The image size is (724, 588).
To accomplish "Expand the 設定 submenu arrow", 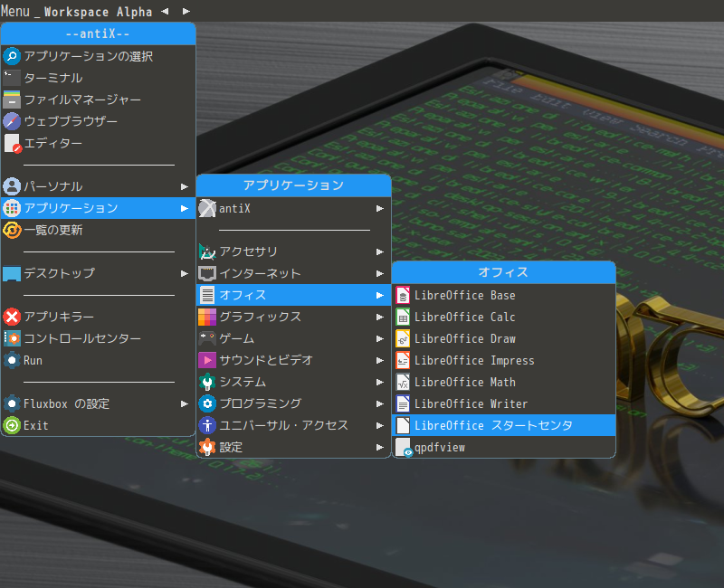I will coord(379,447).
